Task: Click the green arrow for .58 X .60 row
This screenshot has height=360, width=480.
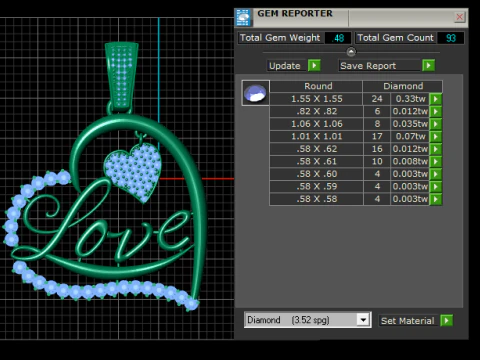Action: click(435, 174)
